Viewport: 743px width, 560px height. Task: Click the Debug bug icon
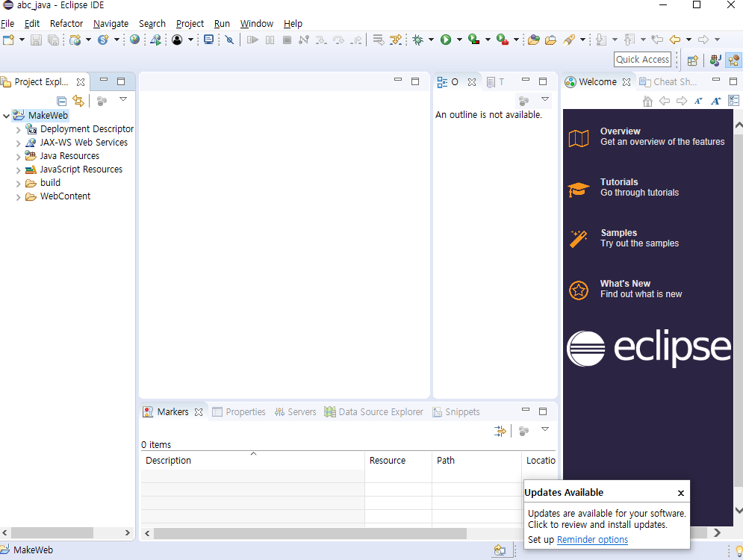pyautogui.click(x=418, y=40)
